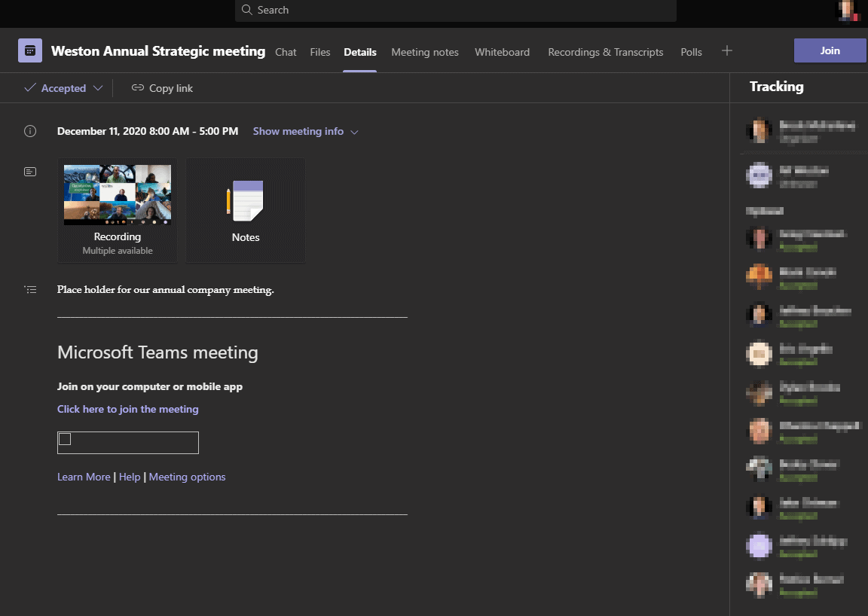868x616 pixels.
Task: Switch to the Whiteboard tab
Action: pos(502,52)
